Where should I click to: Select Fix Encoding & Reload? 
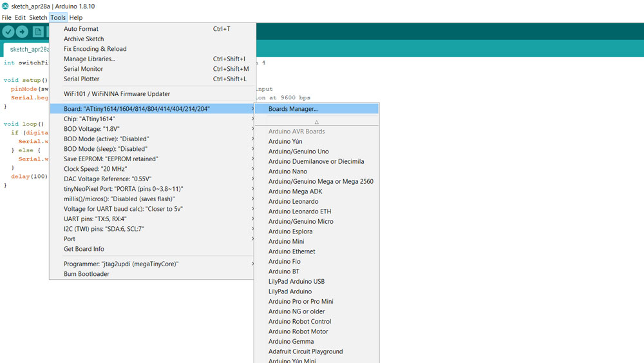point(152,49)
